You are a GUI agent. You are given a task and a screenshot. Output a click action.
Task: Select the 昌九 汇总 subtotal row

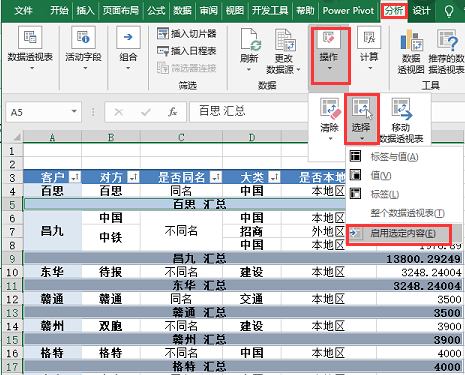pyautogui.click(x=243, y=259)
